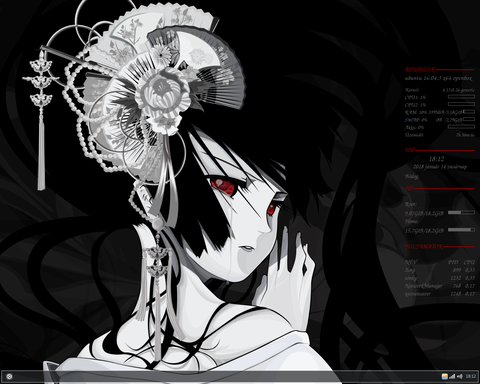This screenshot has height=384, width=480.
Task: Click the Kernel version line
Action: (x=440, y=90)
